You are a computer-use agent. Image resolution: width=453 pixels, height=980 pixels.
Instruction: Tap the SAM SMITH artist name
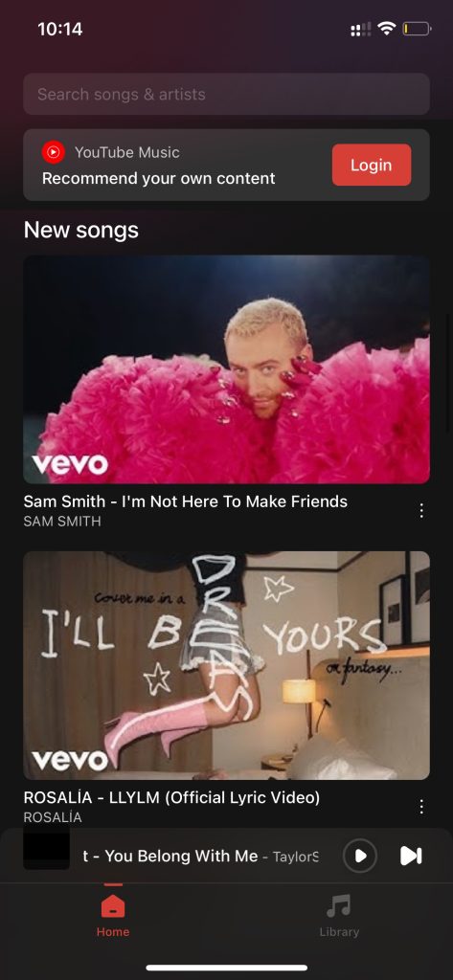click(x=62, y=522)
